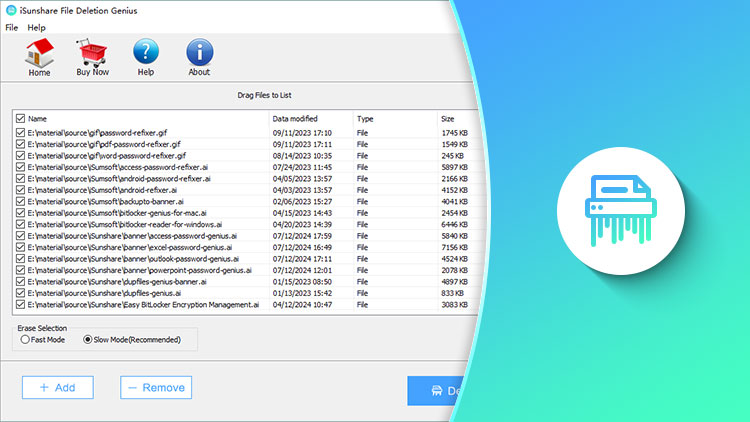Click the date 07/24/2023 11:45
Screen dimensions: 750x422
coord(302,167)
